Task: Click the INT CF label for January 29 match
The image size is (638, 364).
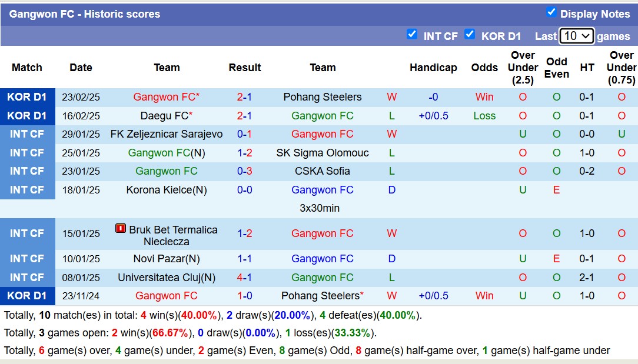Action: 27,134
